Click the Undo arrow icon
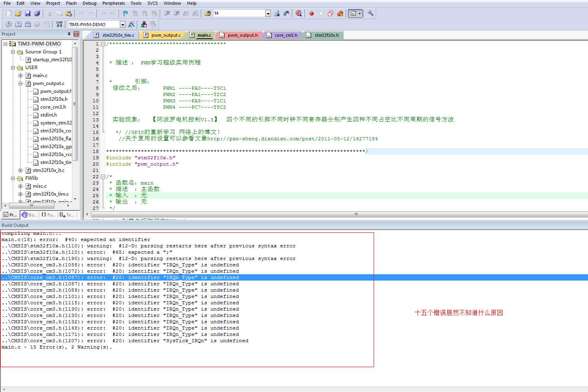Screen dimensions: 588x392 81,13
